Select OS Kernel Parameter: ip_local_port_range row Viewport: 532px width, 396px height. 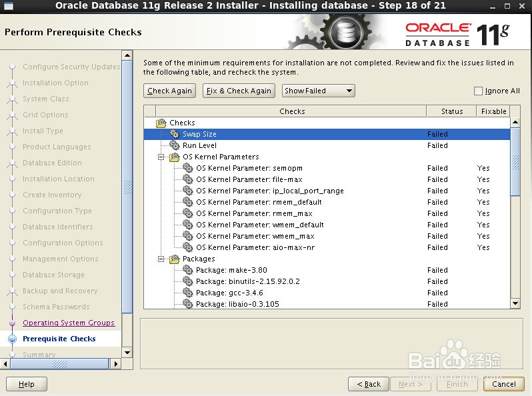point(327,191)
